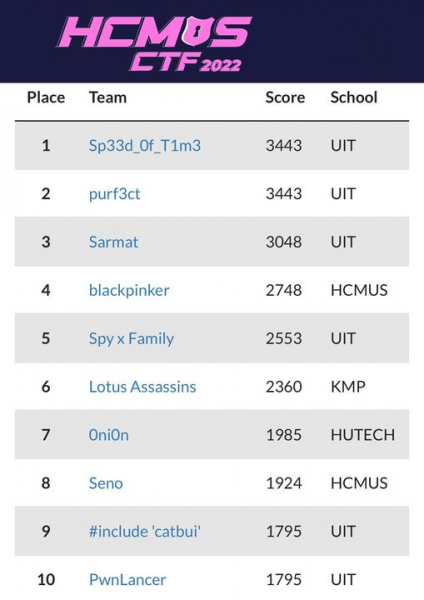This screenshot has height=600, width=424.
Task: Open the 0ni0n team page
Action: (109, 435)
